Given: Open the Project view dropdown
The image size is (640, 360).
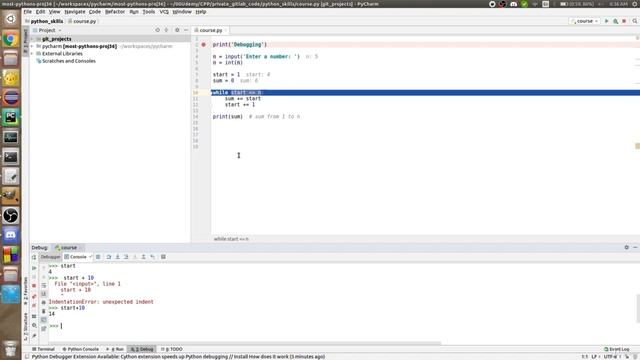Looking at the screenshot, I should click(47, 30).
